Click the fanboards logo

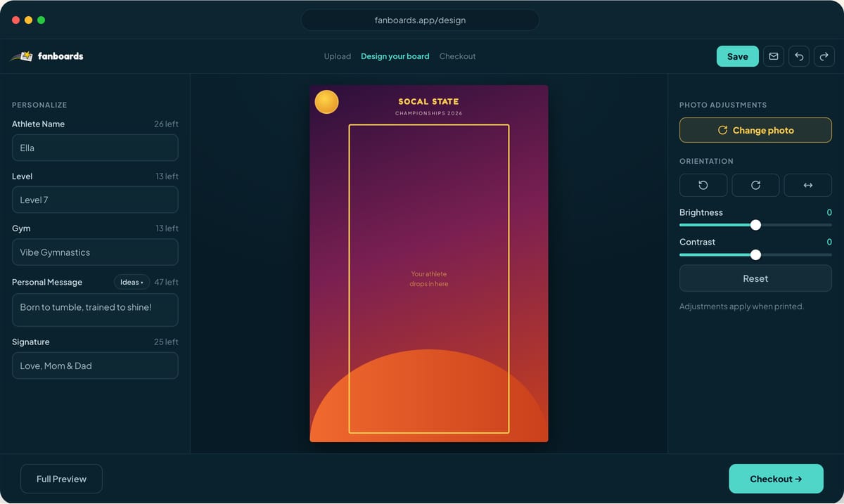[46, 56]
